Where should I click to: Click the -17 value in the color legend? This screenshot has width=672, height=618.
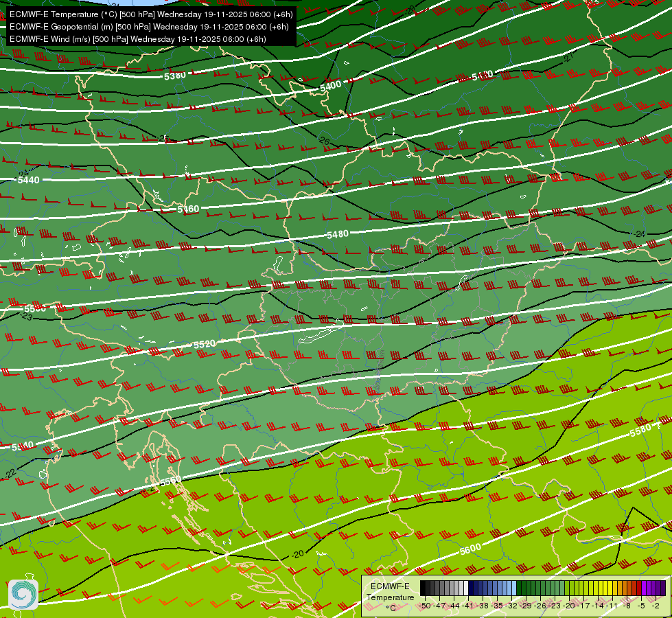583,606
